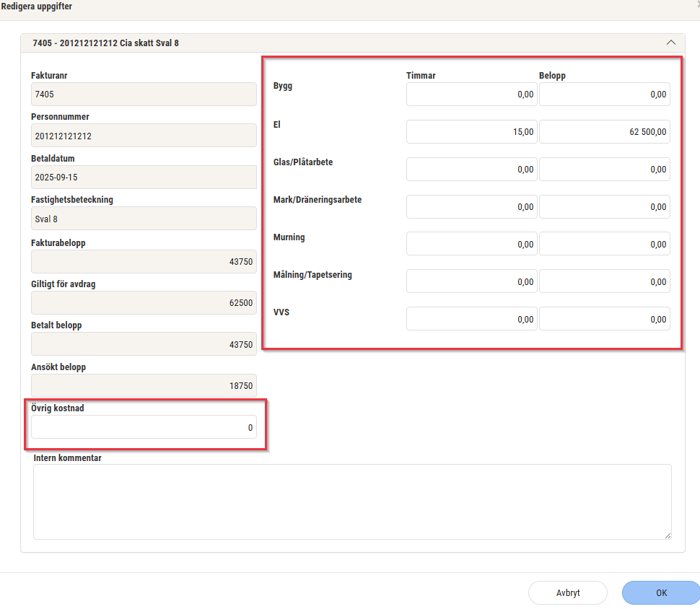Screen dimensions: 700x609
Task: Click the El Belopp field showing 62 500,00
Action: point(604,132)
